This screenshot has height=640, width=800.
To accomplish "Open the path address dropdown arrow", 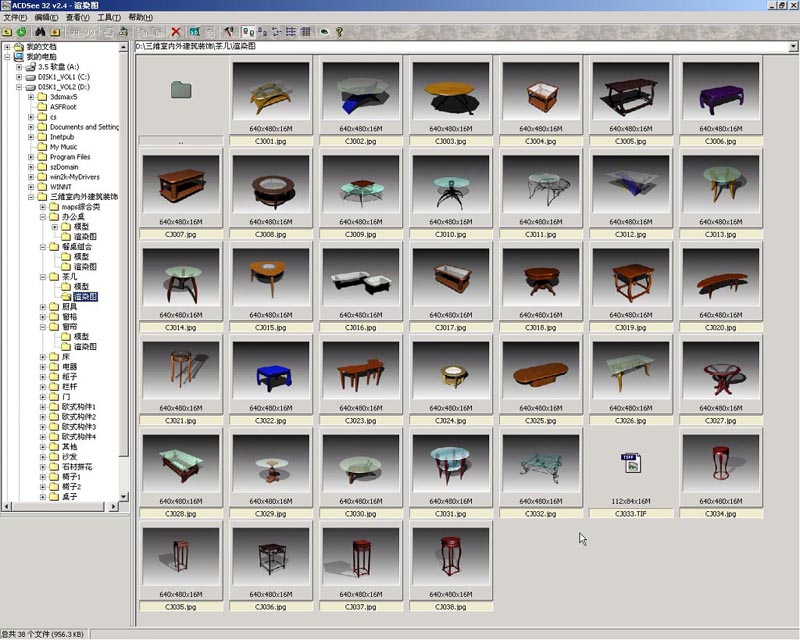I will pyautogui.click(x=793, y=46).
